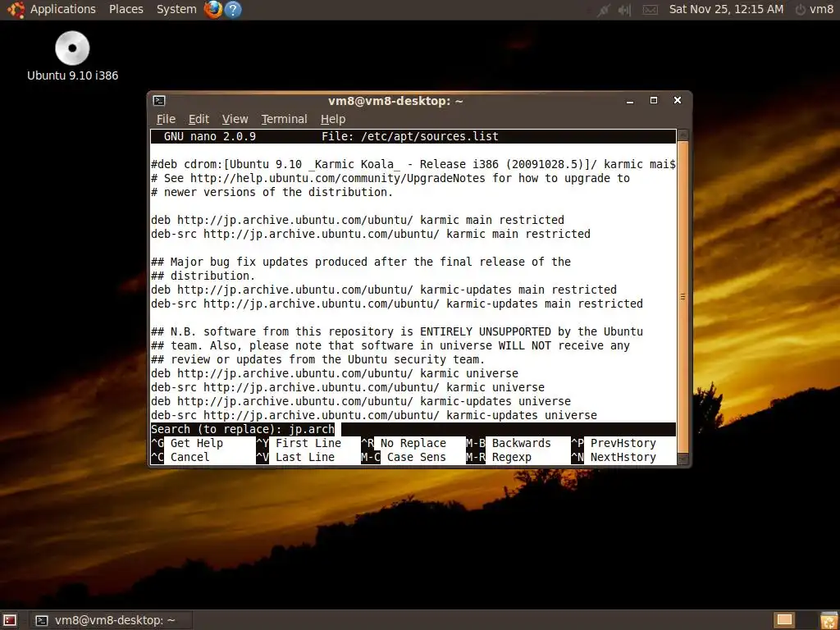This screenshot has width=840, height=630.
Task: Maximize the terminal window
Action: 654,100
